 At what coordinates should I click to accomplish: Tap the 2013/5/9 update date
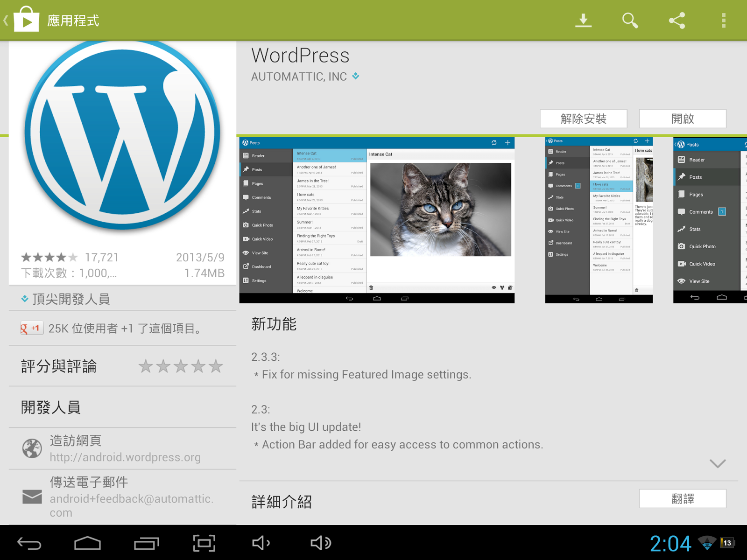(x=200, y=257)
